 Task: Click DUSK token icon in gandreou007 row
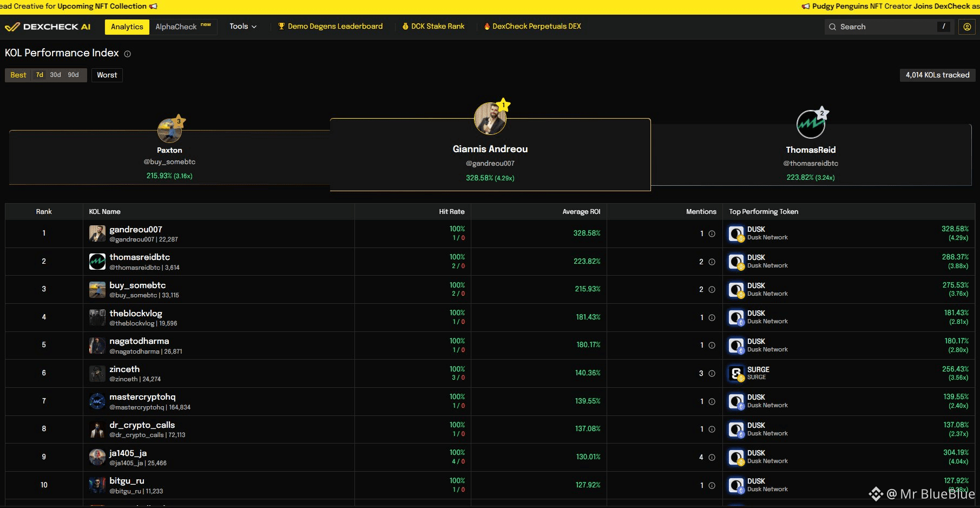click(x=736, y=234)
